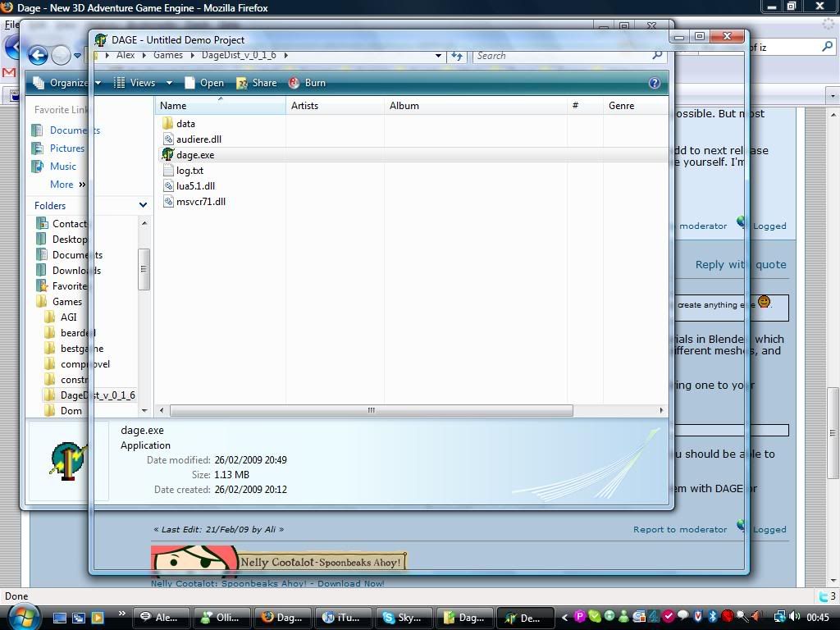Click folder tree scrollbar up arrow
840x630 pixels.
(x=144, y=222)
